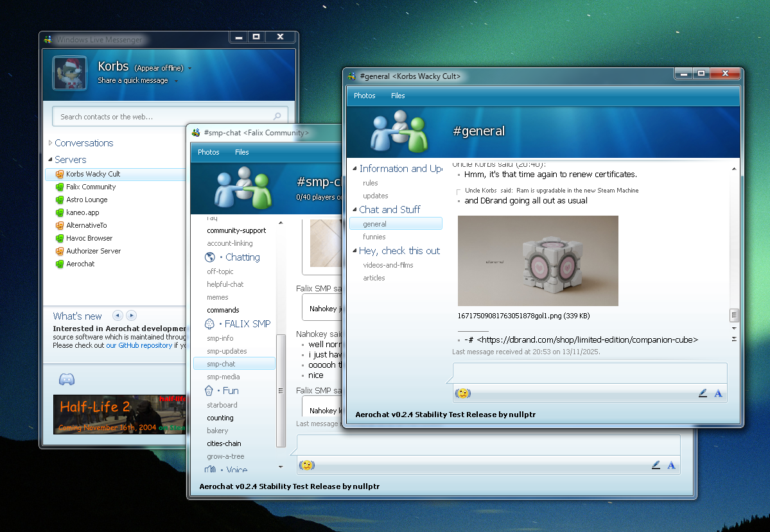Open the Appear offline status dropdown
770x532 pixels.
(190, 69)
